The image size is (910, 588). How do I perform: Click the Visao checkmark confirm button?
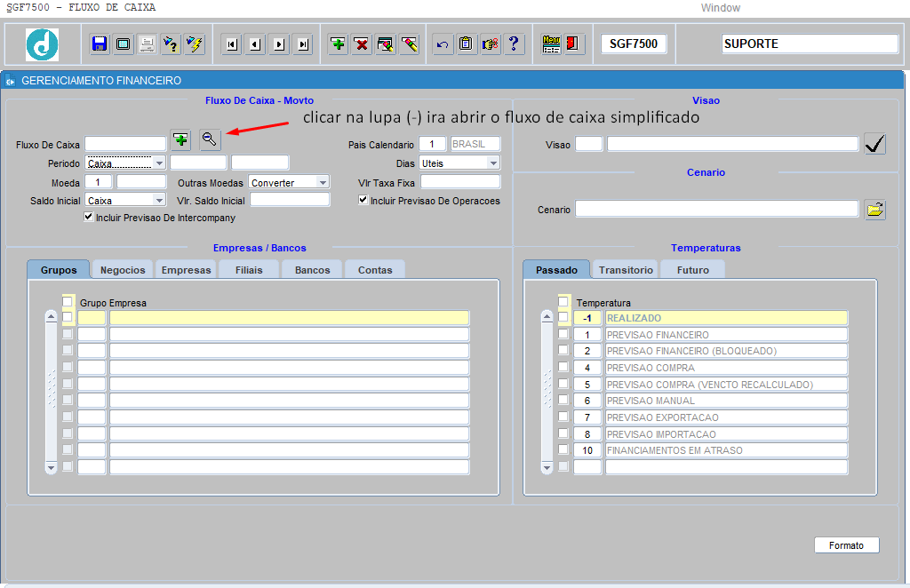[874, 144]
